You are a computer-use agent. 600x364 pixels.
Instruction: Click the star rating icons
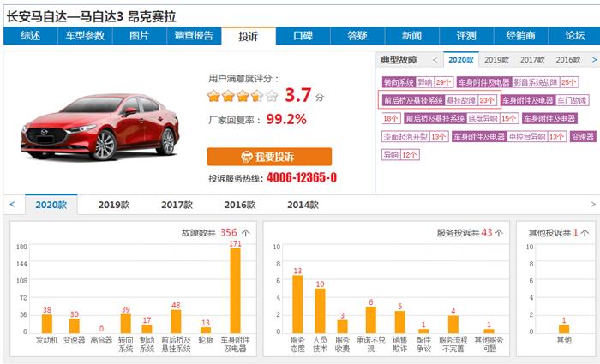[x=243, y=96]
